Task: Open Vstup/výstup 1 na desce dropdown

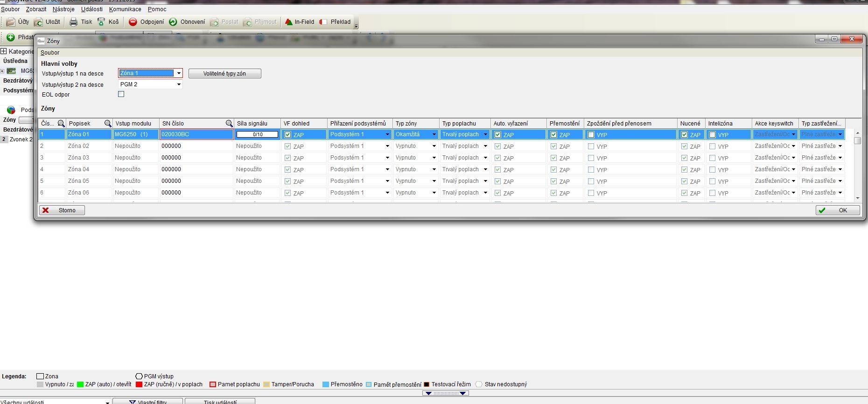Action: (178, 73)
